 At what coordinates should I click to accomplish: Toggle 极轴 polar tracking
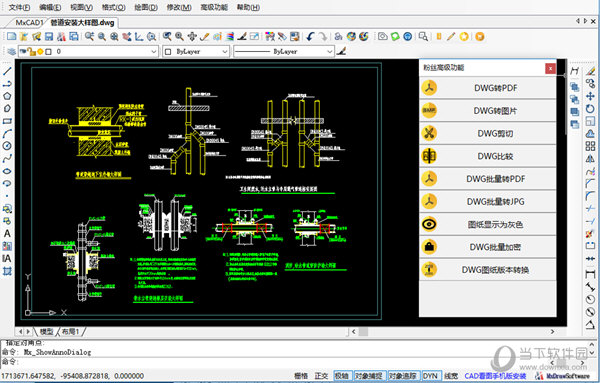[342, 376]
